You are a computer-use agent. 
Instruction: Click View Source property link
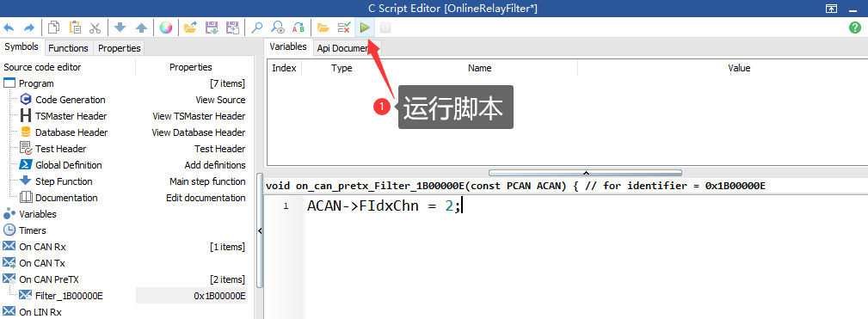click(x=220, y=100)
